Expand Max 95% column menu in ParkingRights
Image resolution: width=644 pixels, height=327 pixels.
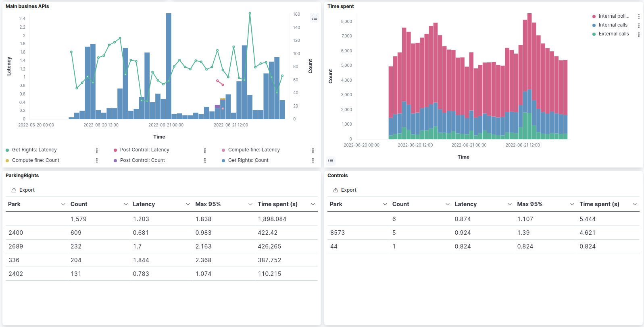[250, 204]
